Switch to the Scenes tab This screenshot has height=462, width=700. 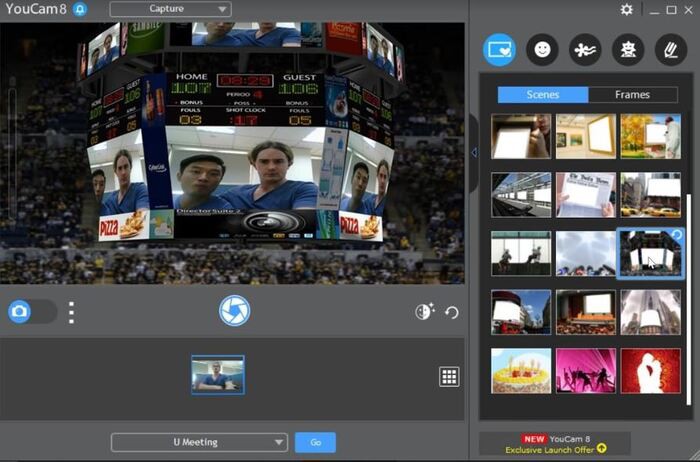pyautogui.click(x=543, y=95)
